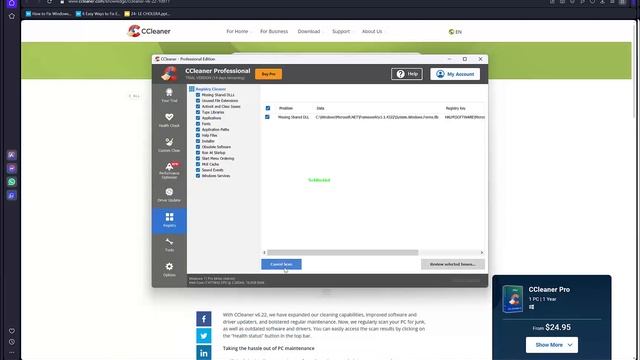Select the Registry section in sidebar

169,220
